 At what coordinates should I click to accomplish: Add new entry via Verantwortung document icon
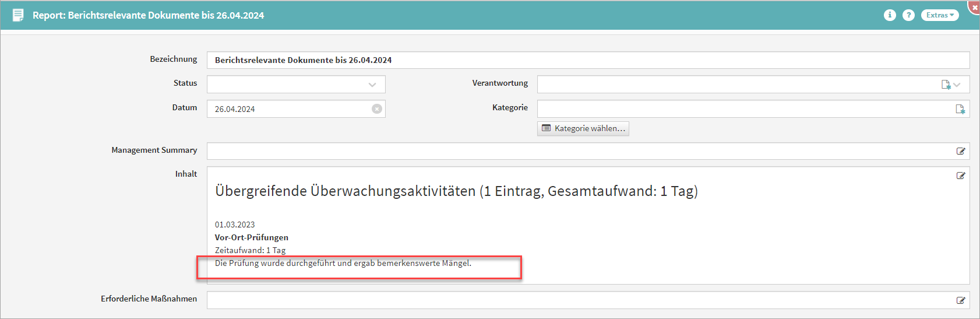946,85
